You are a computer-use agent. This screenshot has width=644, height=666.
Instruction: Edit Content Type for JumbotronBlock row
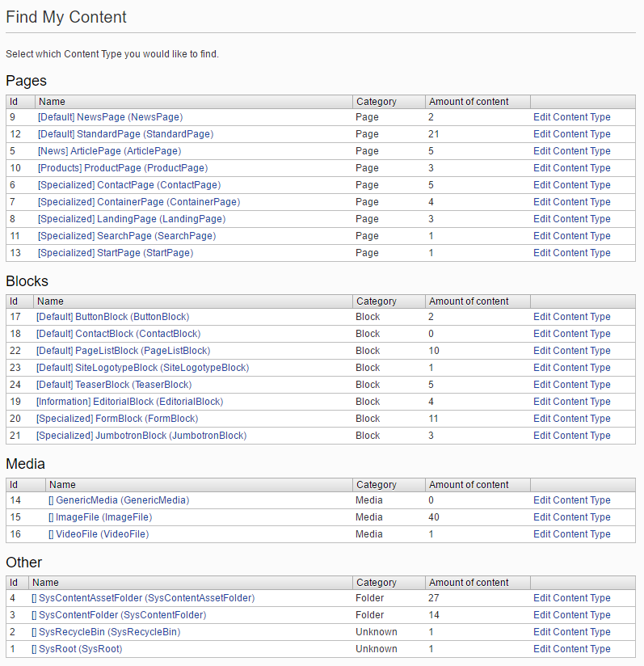point(571,436)
